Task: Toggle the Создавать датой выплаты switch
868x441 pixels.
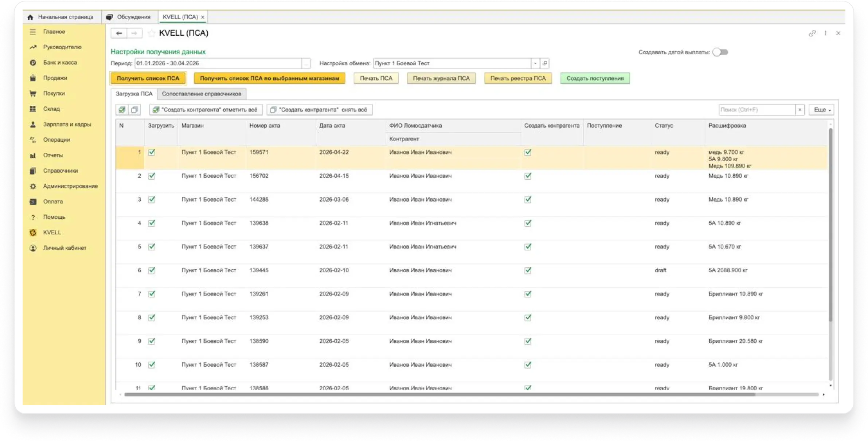Action: 720,52
